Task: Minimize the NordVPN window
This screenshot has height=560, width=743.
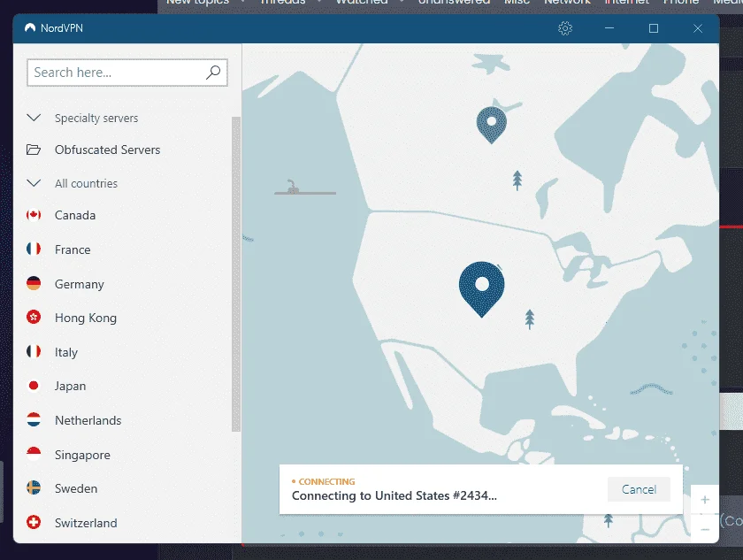Action: coord(609,28)
